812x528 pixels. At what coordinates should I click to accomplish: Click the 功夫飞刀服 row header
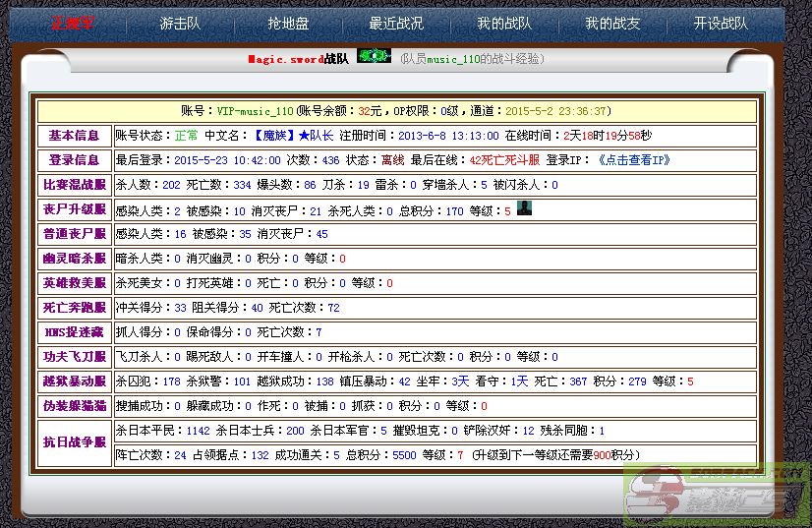click(x=74, y=357)
